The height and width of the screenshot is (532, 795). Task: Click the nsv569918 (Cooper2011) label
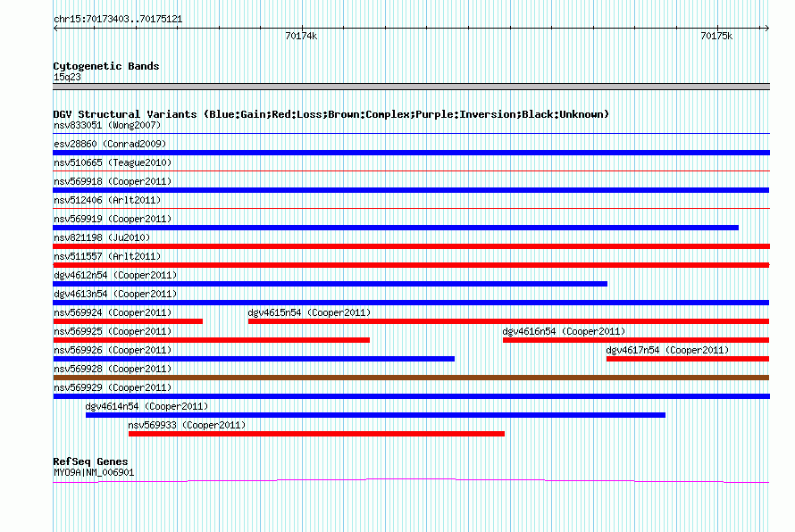pos(113,181)
